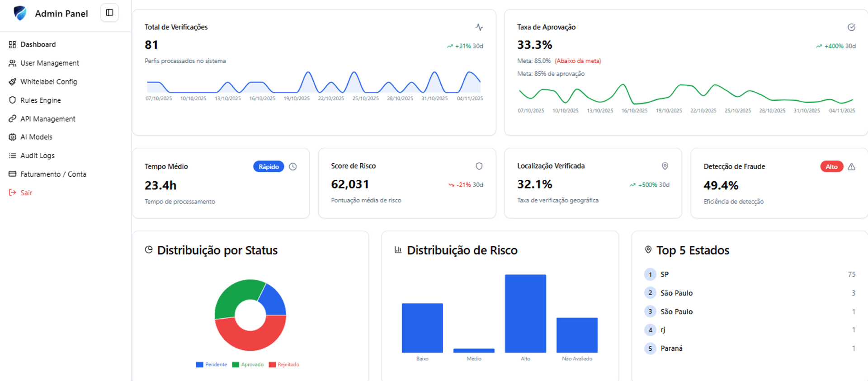
Task: Click the Não Avaliado risk bar
Action: click(577, 335)
